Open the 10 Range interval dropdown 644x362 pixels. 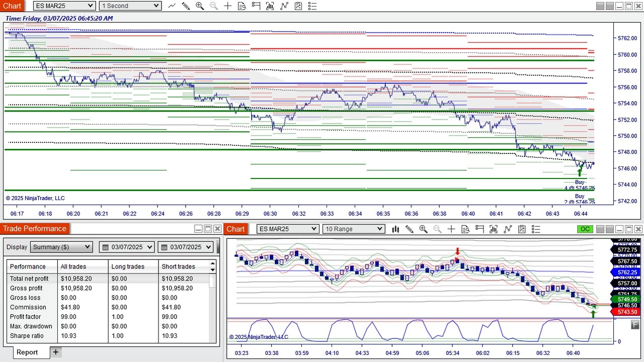[354, 229]
